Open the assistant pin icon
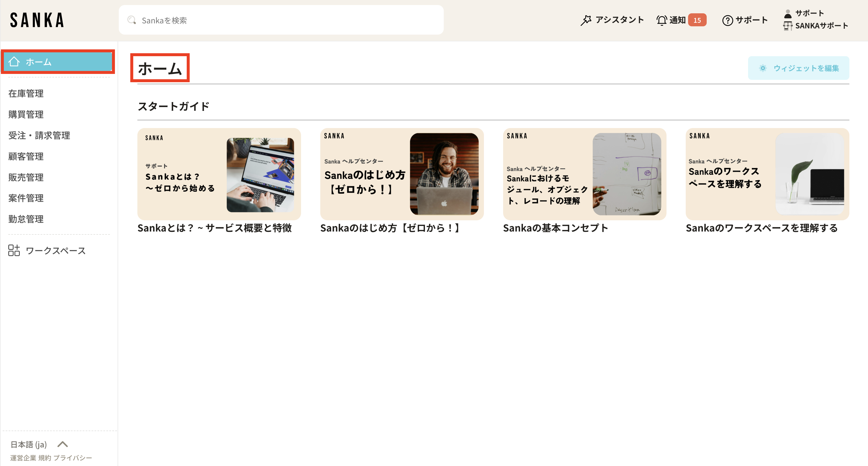 click(586, 20)
